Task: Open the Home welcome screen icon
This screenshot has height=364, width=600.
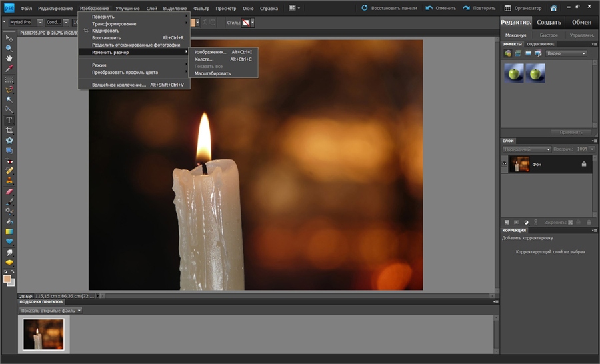Action: coord(553,8)
